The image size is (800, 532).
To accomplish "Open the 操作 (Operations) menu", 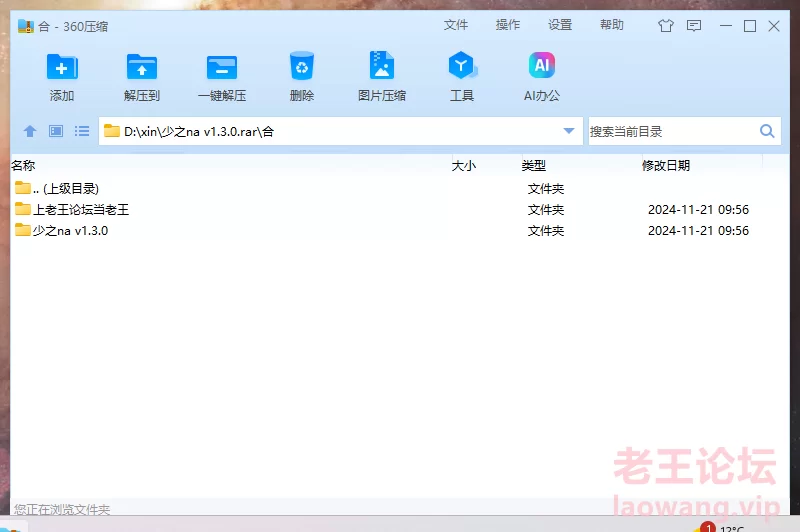I will [508, 24].
